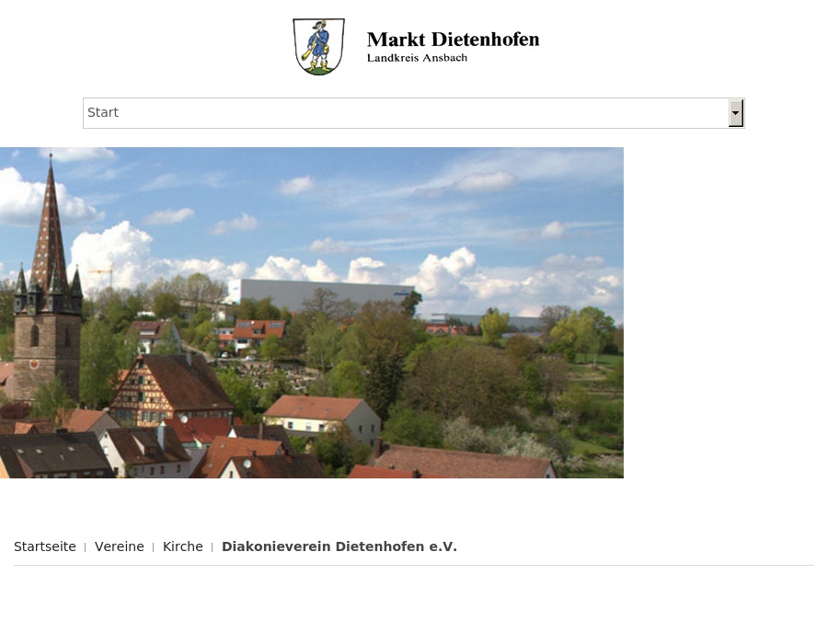Screen dimensions: 828x644
Task: Open the Kirche breadcrumb link
Action: click(182, 546)
